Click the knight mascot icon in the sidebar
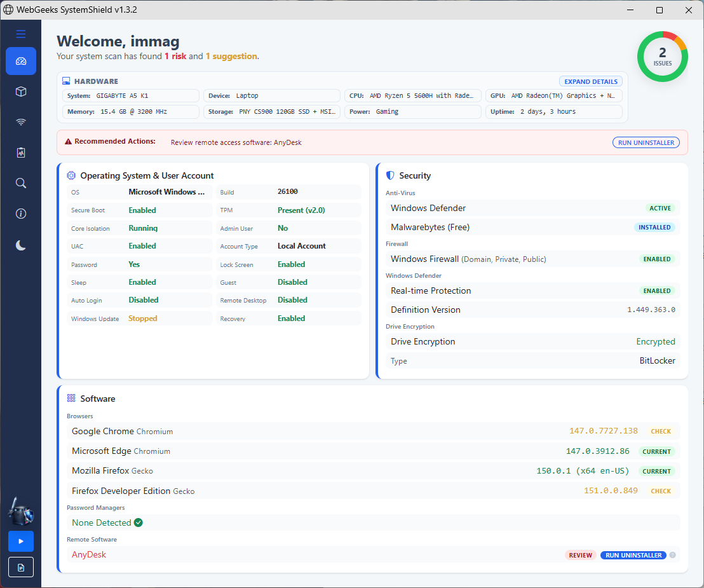This screenshot has width=704, height=588. pos(21,512)
